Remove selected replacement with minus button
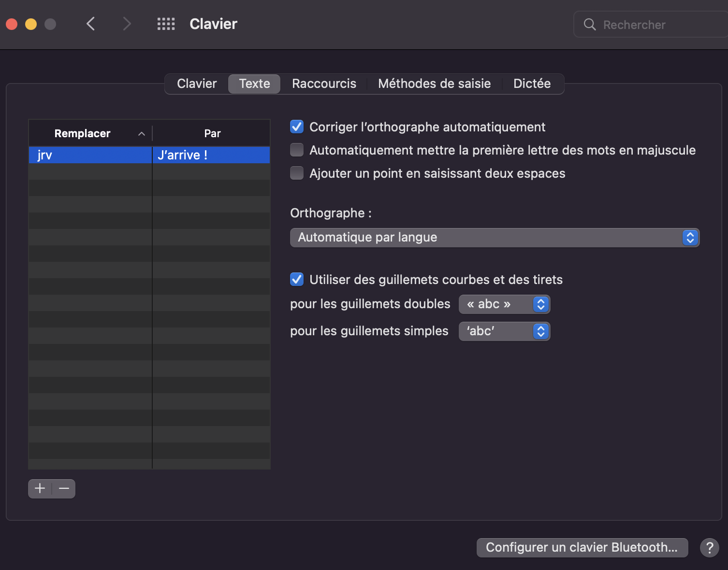Viewport: 728px width, 570px height. [64, 489]
